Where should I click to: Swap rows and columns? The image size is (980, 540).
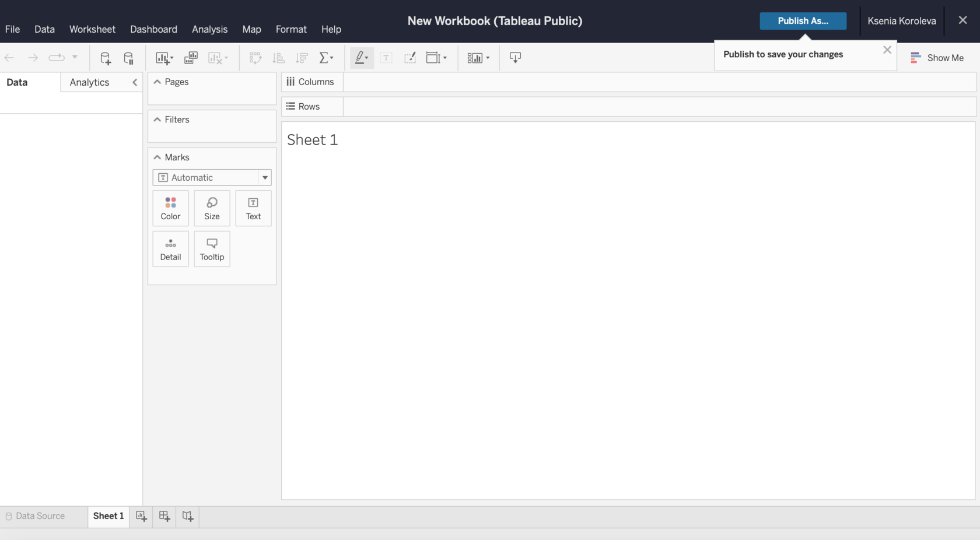pos(255,58)
